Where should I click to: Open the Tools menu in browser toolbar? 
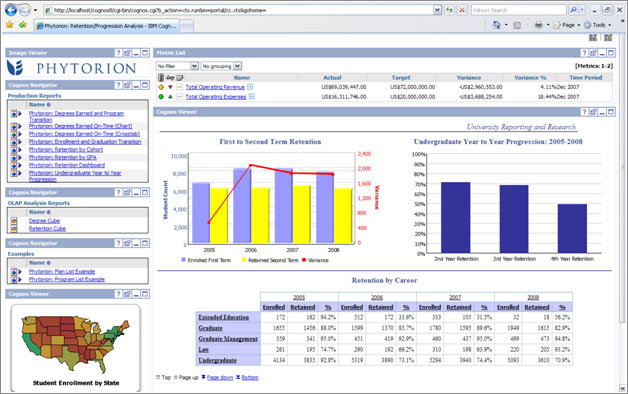tap(599, 25)
